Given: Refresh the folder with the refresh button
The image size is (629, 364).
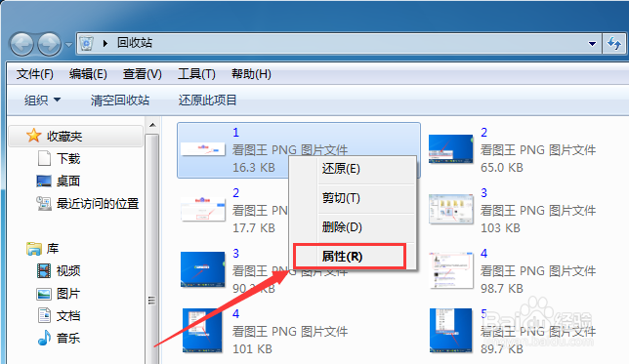Looking at the screenshot, I should (x=614, y=43).
